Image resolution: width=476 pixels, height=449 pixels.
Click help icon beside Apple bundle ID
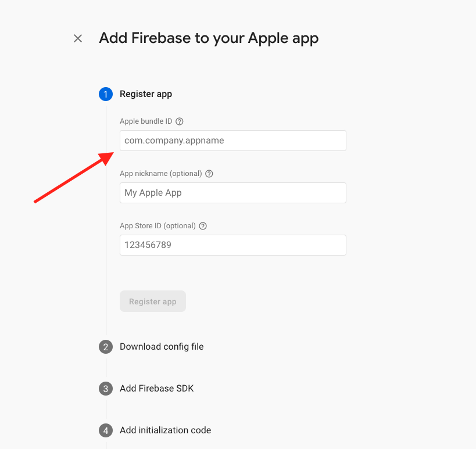click(x=180, y=121)
